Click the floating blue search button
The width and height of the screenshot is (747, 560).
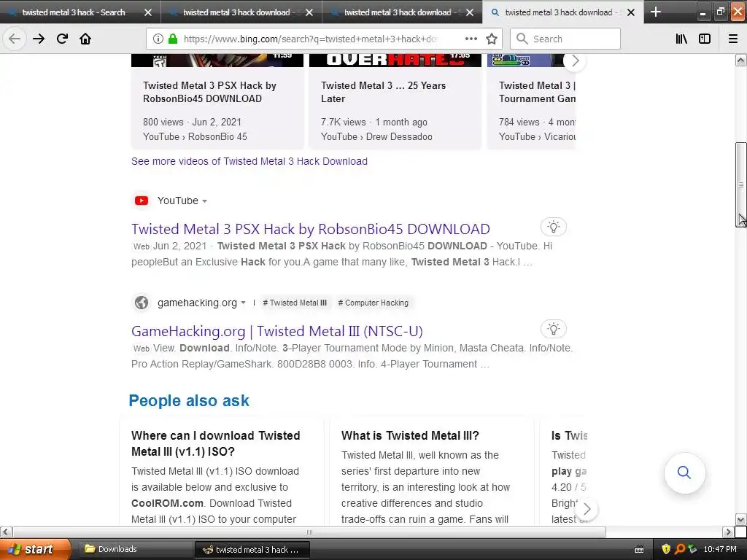click(684, 472)
